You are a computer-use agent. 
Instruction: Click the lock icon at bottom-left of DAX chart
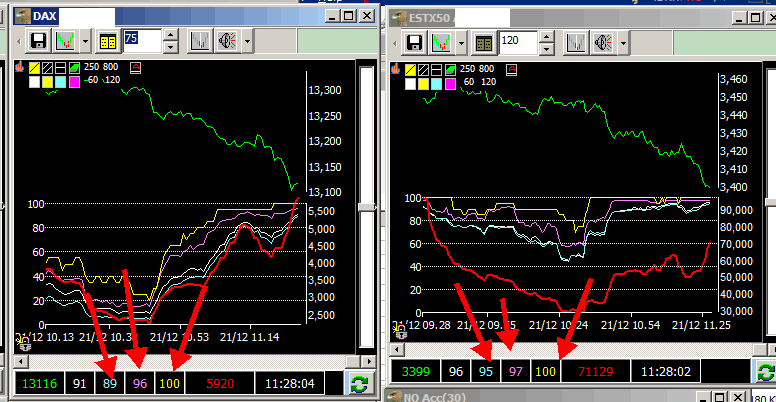pos(23,344)
